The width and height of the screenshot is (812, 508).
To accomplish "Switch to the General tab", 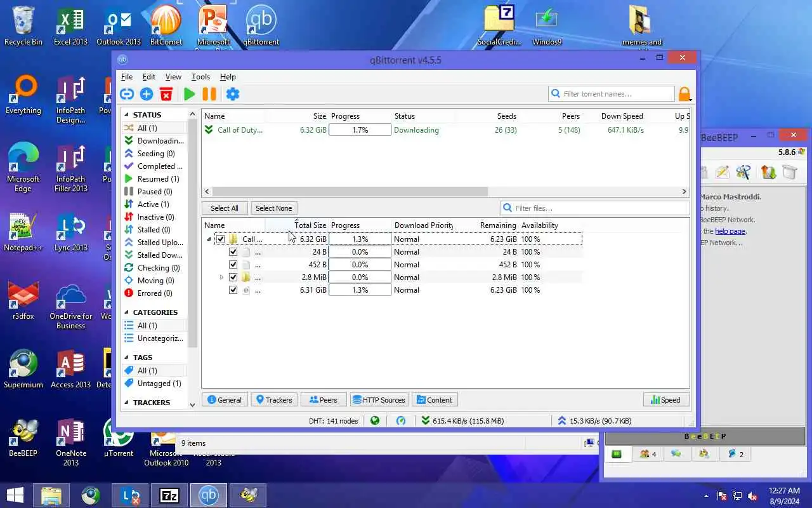I will pos(225,400).
